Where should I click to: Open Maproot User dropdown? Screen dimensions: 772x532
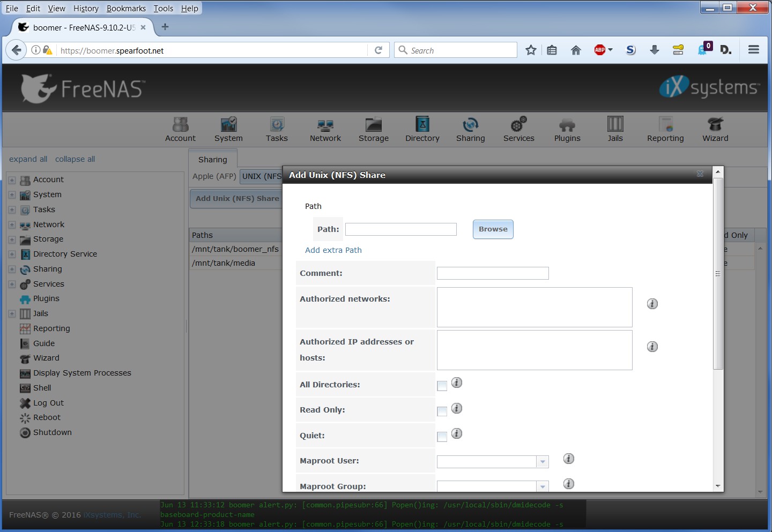[x=543, y=462]
